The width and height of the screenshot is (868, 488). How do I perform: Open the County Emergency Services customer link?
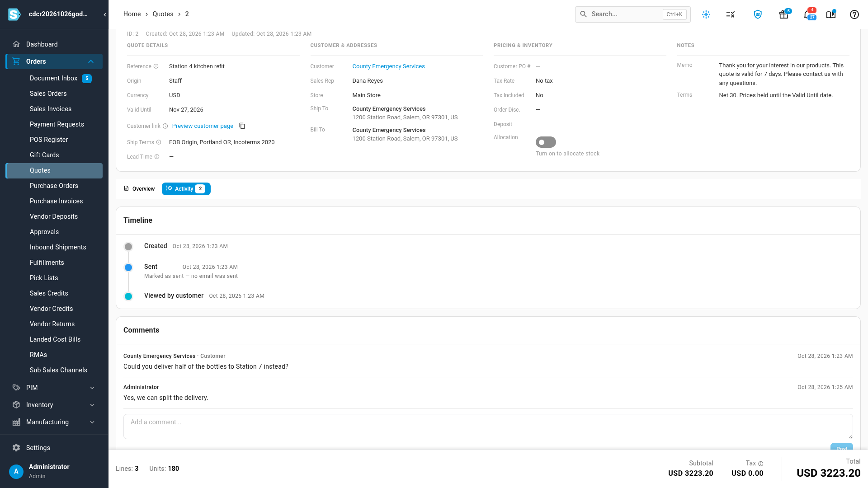(388, 66)
